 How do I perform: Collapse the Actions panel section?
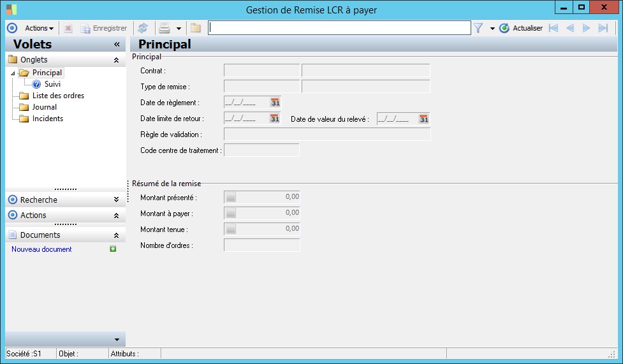tap(117, 215)
